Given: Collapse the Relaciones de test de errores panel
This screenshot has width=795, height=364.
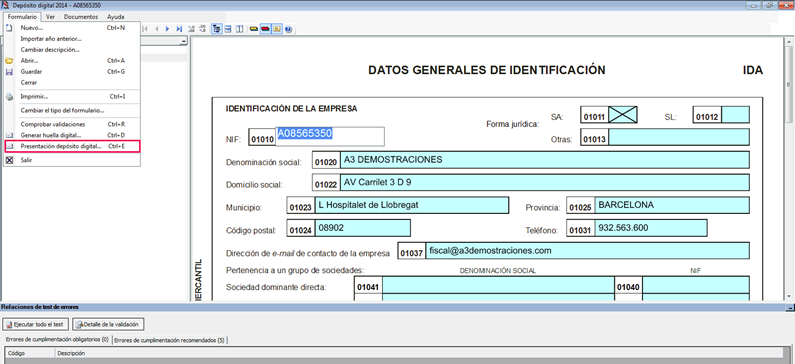Looking at the screenshot, I should tap(790, 307).
